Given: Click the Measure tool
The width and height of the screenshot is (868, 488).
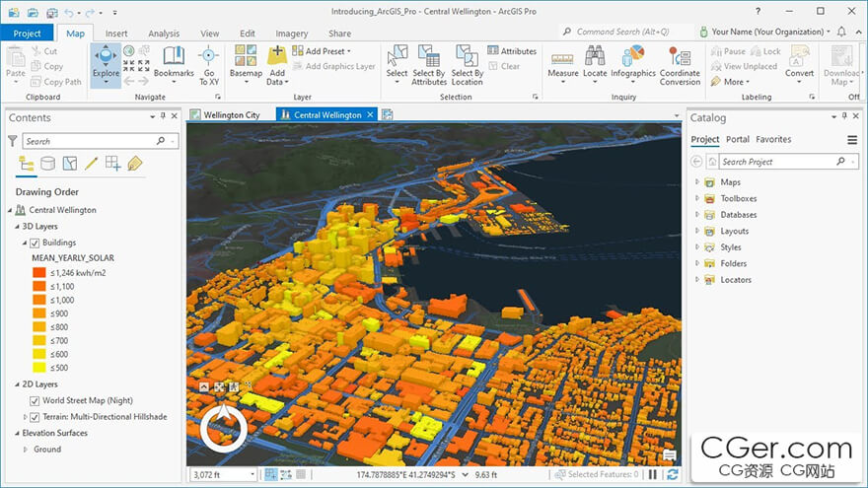Looking at the screenshot, I should [x=563, y=64].
